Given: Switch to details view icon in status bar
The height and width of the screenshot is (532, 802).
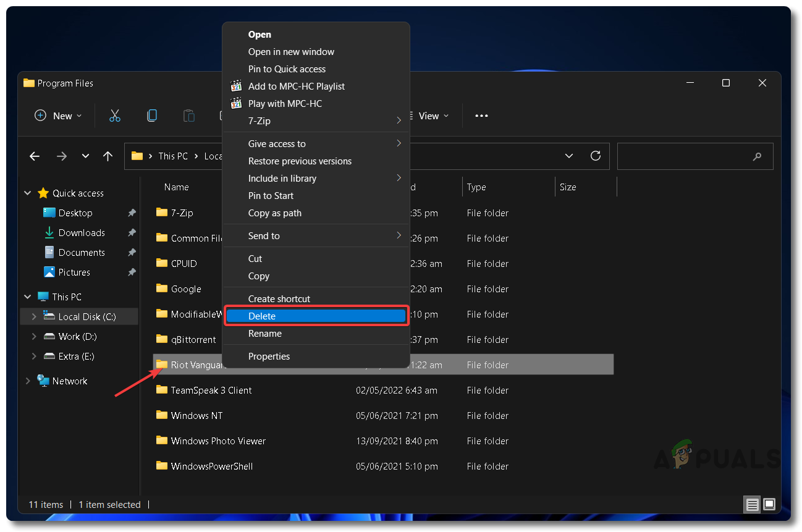Looking at the screenshot, I should [752, 504].
